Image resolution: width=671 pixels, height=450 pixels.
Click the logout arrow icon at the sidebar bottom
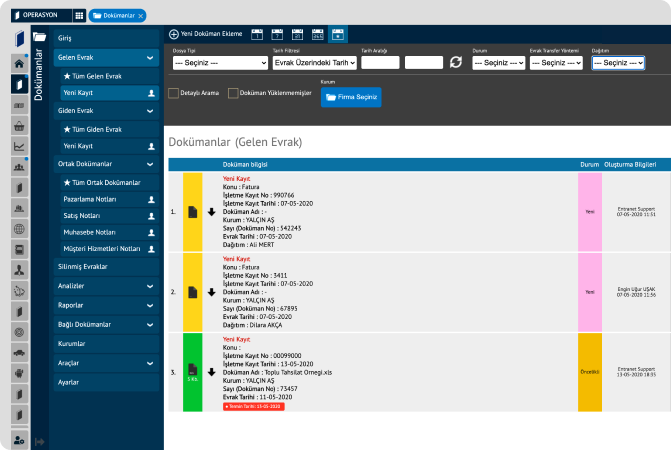(x=40, y=441)
